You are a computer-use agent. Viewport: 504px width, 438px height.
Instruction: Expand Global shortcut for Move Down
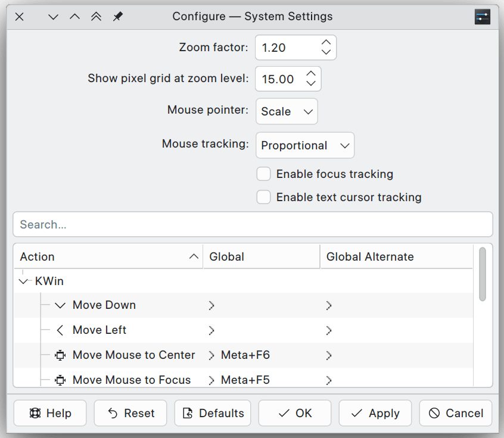tap(211, 305)
